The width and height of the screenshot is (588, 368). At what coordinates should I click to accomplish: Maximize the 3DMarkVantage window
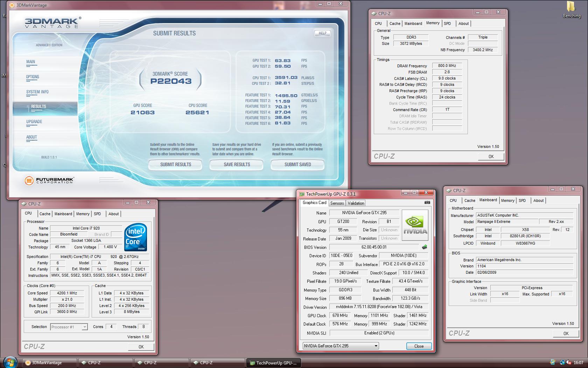point(329,4)
